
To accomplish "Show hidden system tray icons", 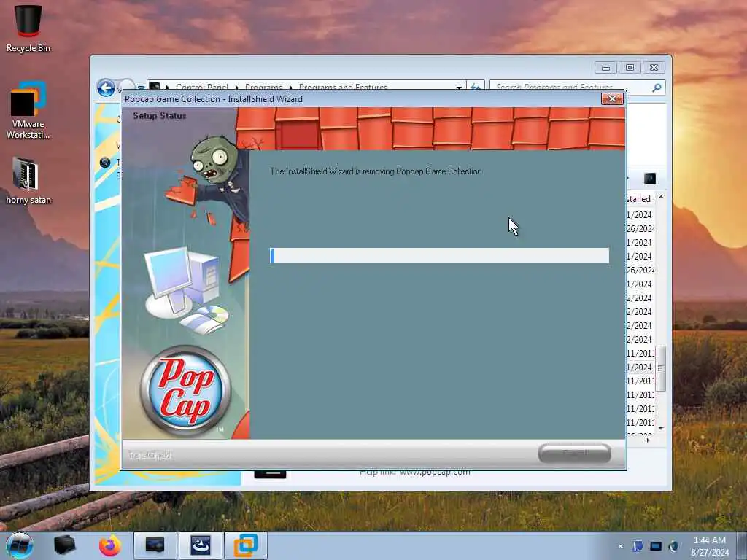I will [x=620, y=546].
